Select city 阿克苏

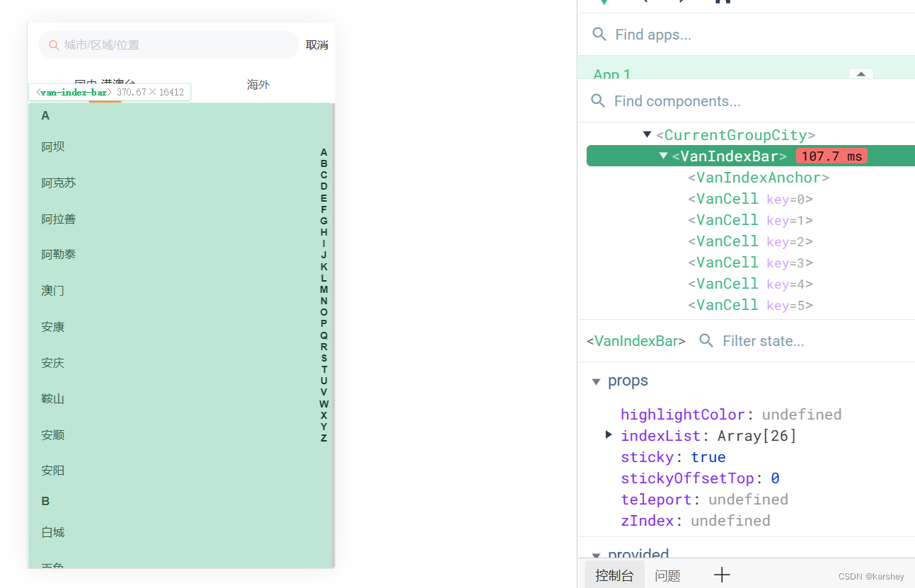point(59,183)
